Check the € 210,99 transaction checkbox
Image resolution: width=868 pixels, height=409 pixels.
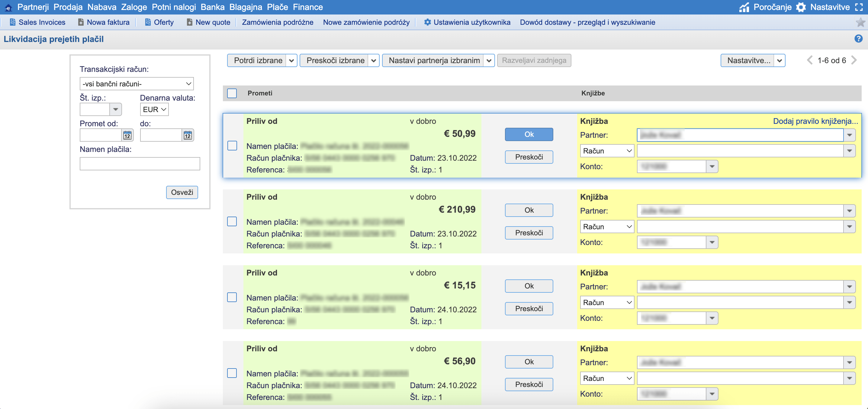pyautogui.click(x=232, y=222)
